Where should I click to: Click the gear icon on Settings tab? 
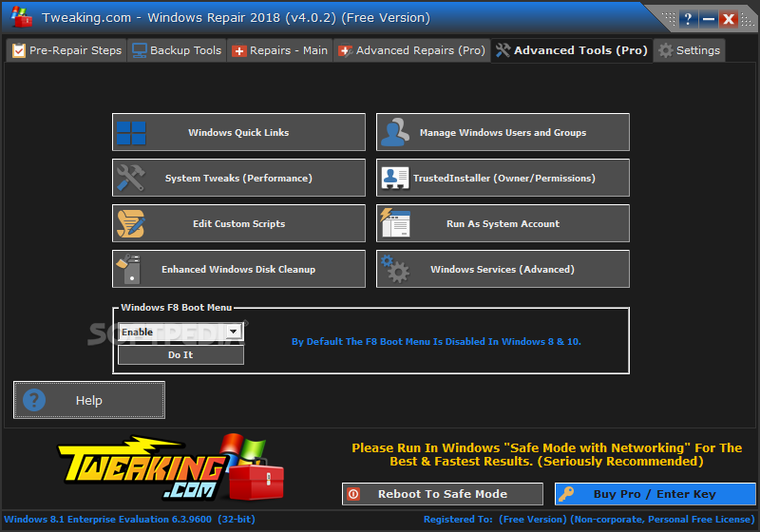666,50
